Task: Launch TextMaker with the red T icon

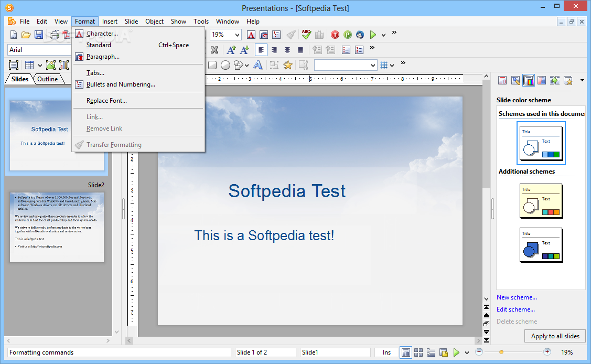Action: [335, 35]
